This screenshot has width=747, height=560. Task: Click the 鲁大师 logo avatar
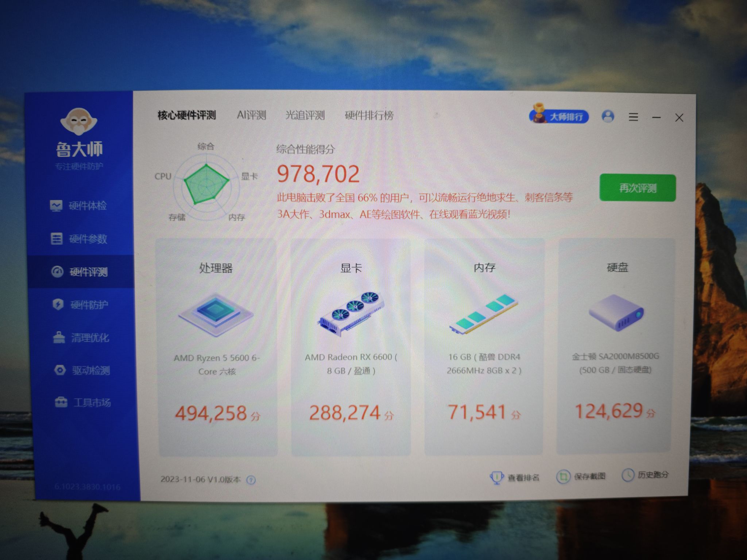point(79,121)
